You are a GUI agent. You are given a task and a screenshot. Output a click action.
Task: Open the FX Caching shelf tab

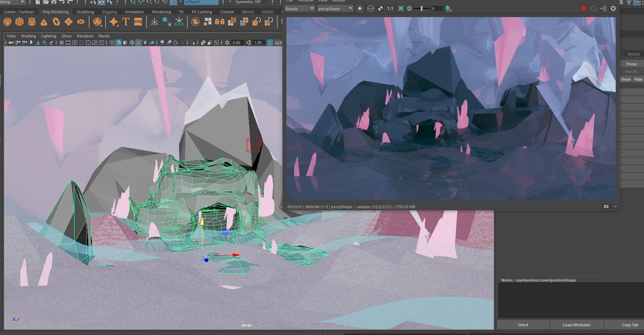click(x=202, y=12)
